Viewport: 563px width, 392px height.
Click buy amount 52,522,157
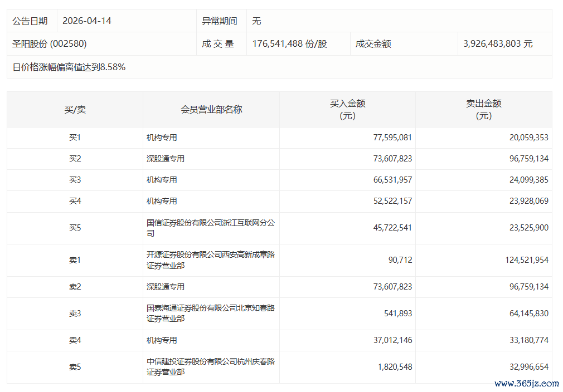click(x=392, y=201)
